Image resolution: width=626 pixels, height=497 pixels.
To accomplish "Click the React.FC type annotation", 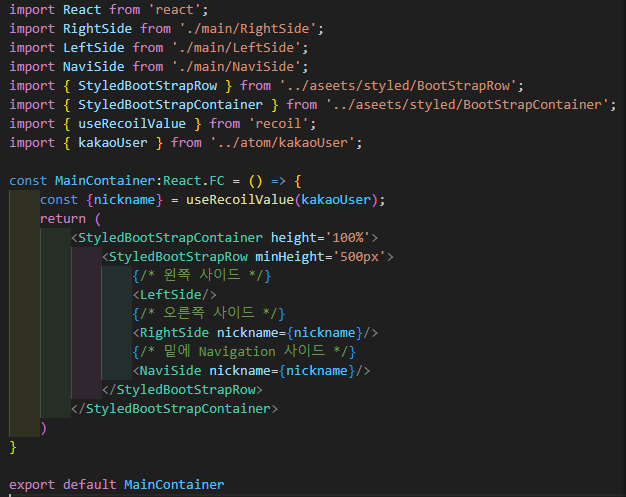I will [194, 181].
